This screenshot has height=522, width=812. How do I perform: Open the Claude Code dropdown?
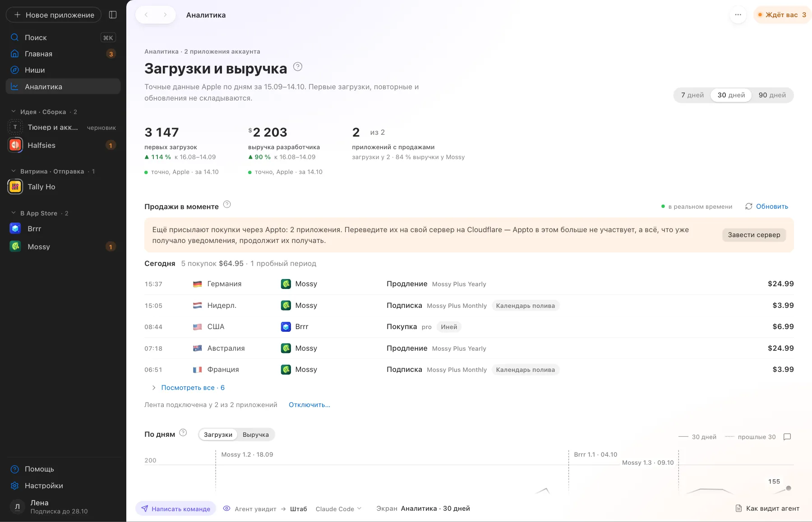(339, 509)
